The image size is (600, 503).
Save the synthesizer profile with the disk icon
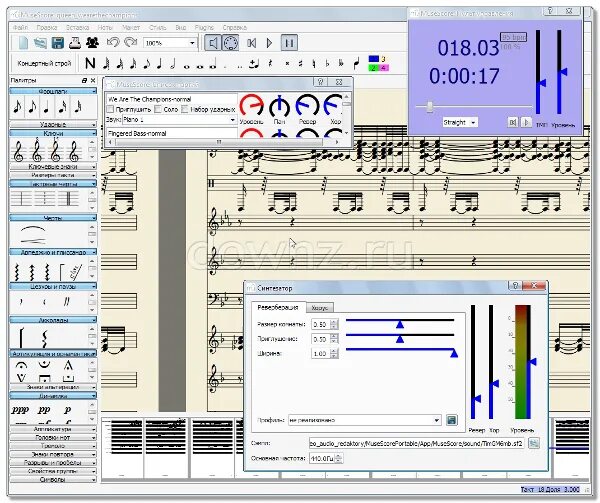452,420
